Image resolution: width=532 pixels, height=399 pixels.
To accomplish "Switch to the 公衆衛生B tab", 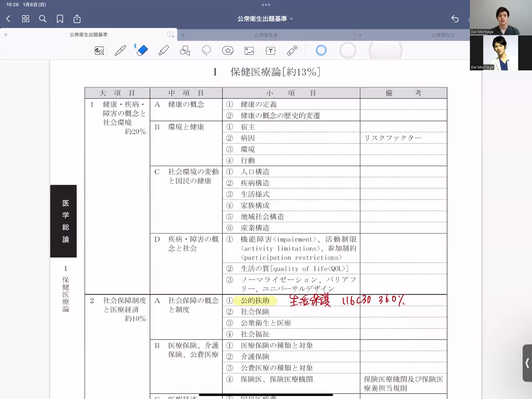I will pyautogui.click(x=265, y=35).
